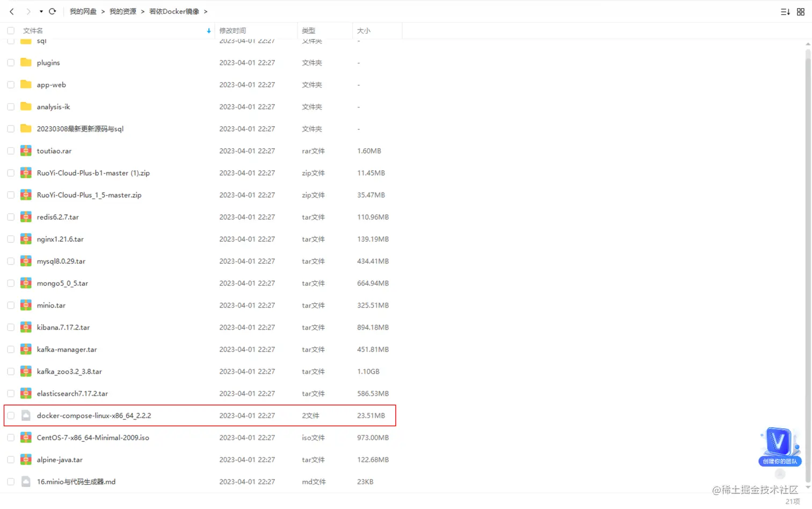The height and width of the screenshot is (509, 812).
Task: Click the md文件 type cell
Action: [x=314, y=482]
